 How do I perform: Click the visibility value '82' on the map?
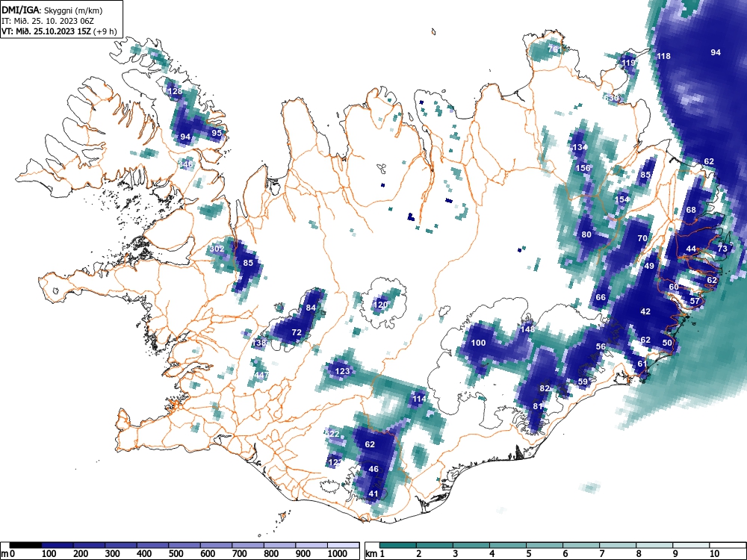pyautogui.click(x=545, y=388)
